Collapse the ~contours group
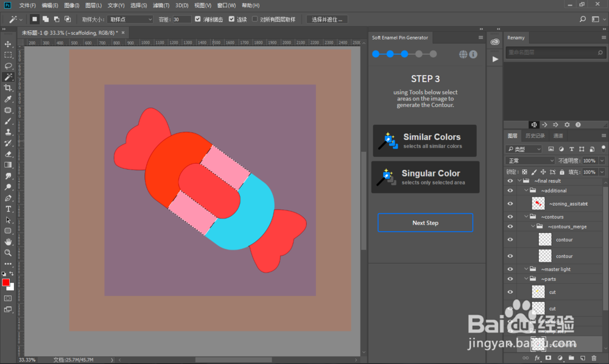Screen dimensions: 609x364 tap(526, 217)
